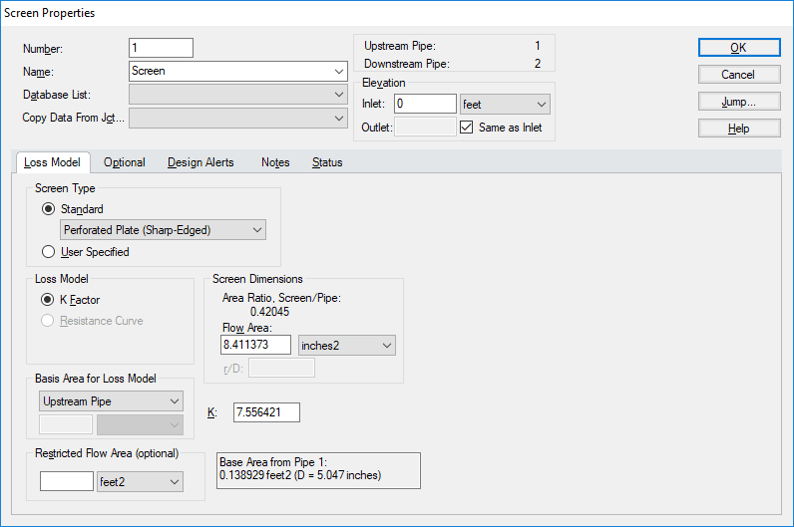794x527 pixels.
Task: Click the K factor value field
Action: 266,412
